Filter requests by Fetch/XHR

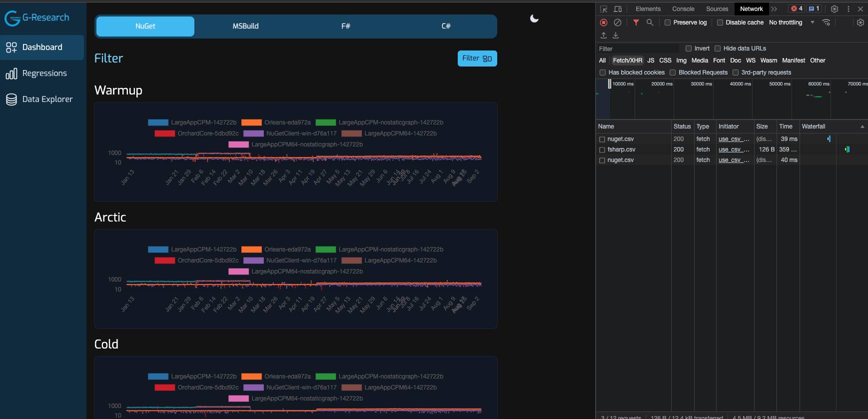628,60
